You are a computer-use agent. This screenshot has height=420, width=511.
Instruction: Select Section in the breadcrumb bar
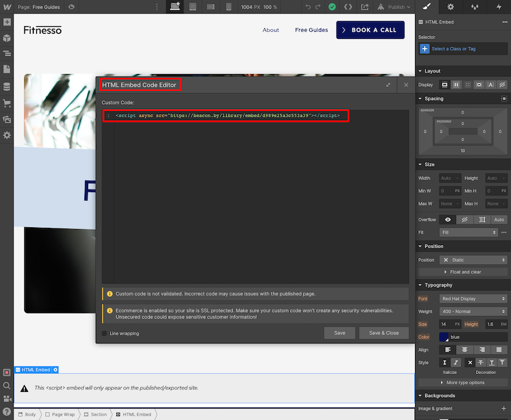coord(95,414)
